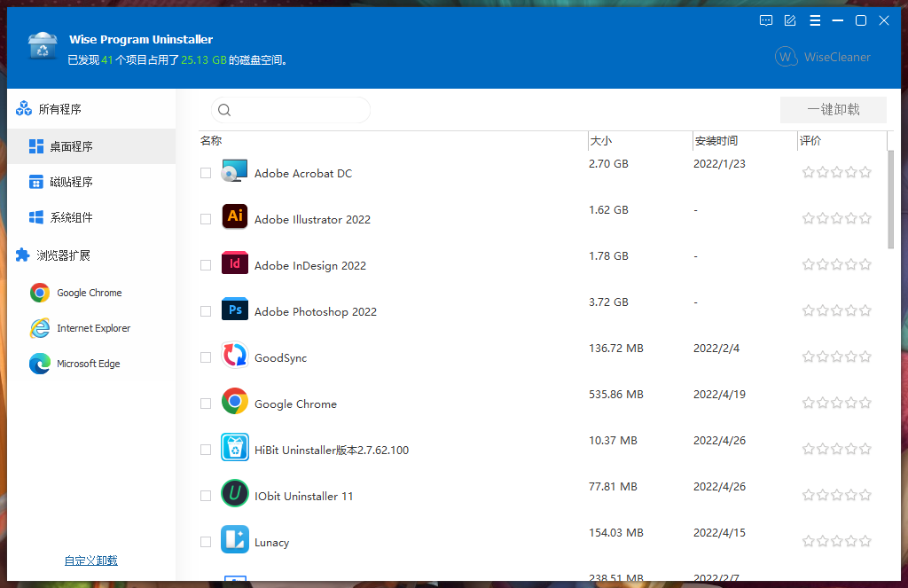Viewport: 908px width, 588px height.
Task: Check the Lunacy checkbox
Action: pos(206,542)
